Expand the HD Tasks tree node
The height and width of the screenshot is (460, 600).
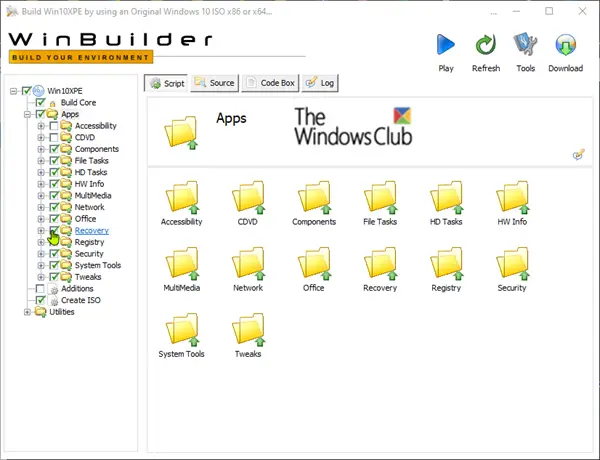coord(41,173)
